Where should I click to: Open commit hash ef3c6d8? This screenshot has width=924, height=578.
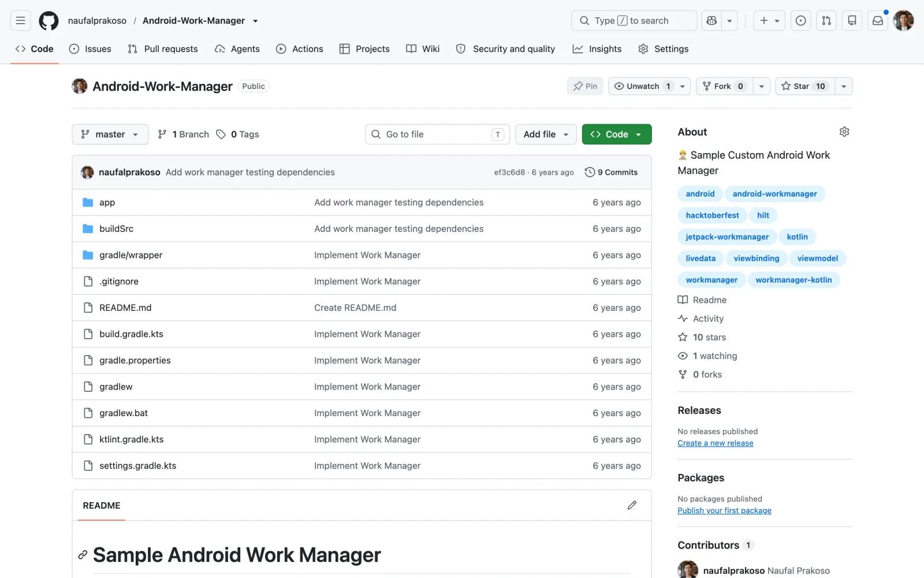click(509, 172)
